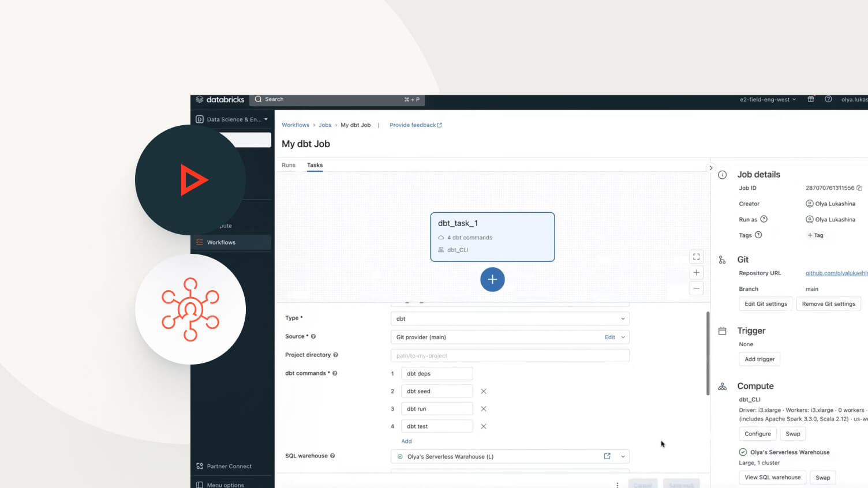Viewport: 868px width, 488px height.
Task: Click the Git section icon
Action: pyautogui.click(x=722, y=260)
